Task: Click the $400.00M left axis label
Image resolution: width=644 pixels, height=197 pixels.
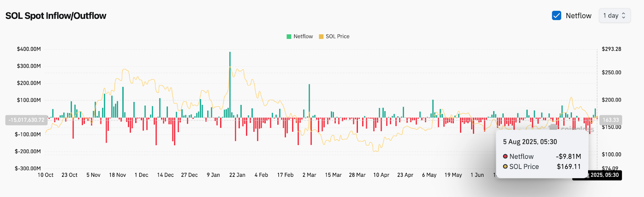Action: (29, 49)
